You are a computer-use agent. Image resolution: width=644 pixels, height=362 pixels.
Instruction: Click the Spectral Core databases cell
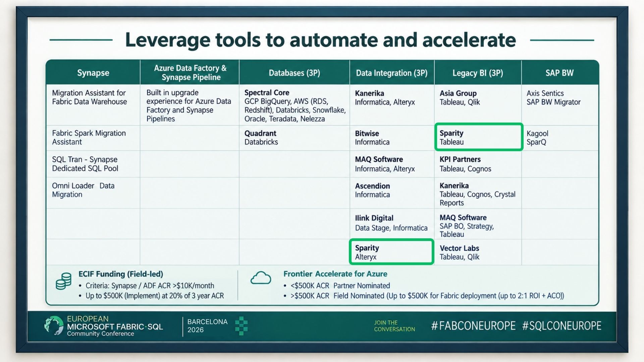click(x=294, y=105)
